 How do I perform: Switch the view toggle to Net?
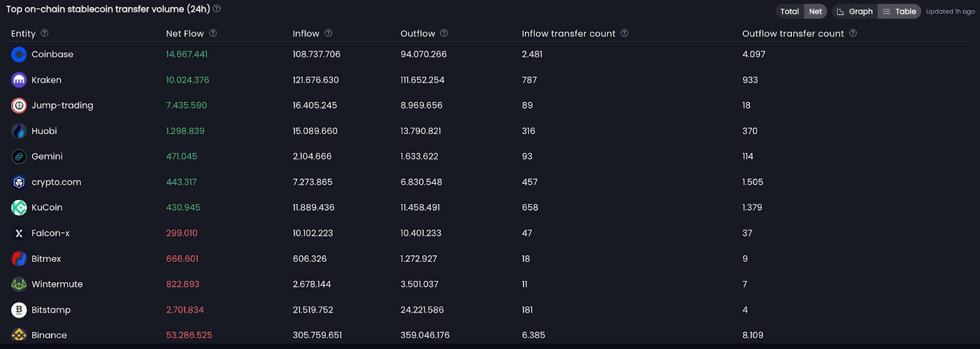pos(815,11)
